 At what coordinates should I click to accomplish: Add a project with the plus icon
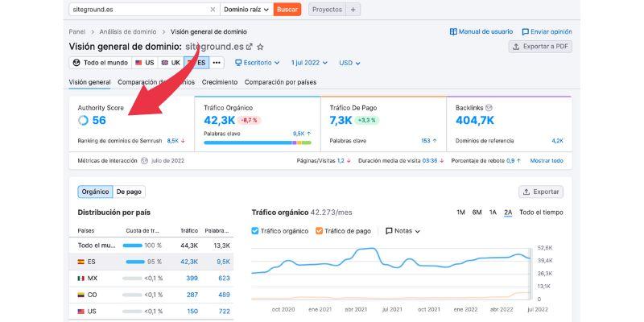(353, 10)
